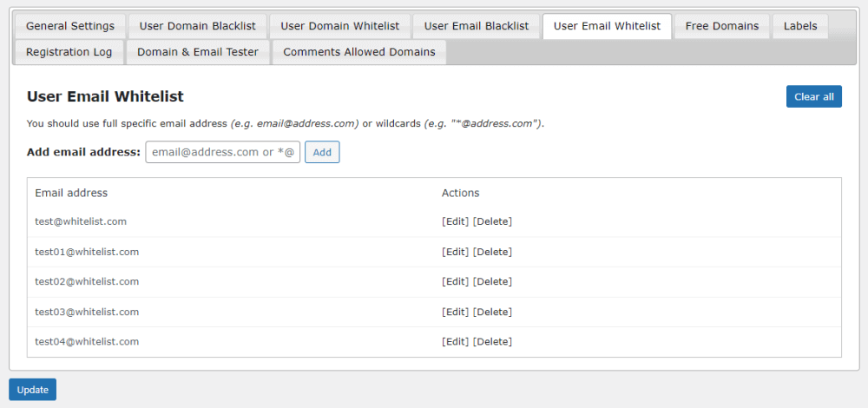
Task: View the Registration Log tab
Action: pos(69,52)
